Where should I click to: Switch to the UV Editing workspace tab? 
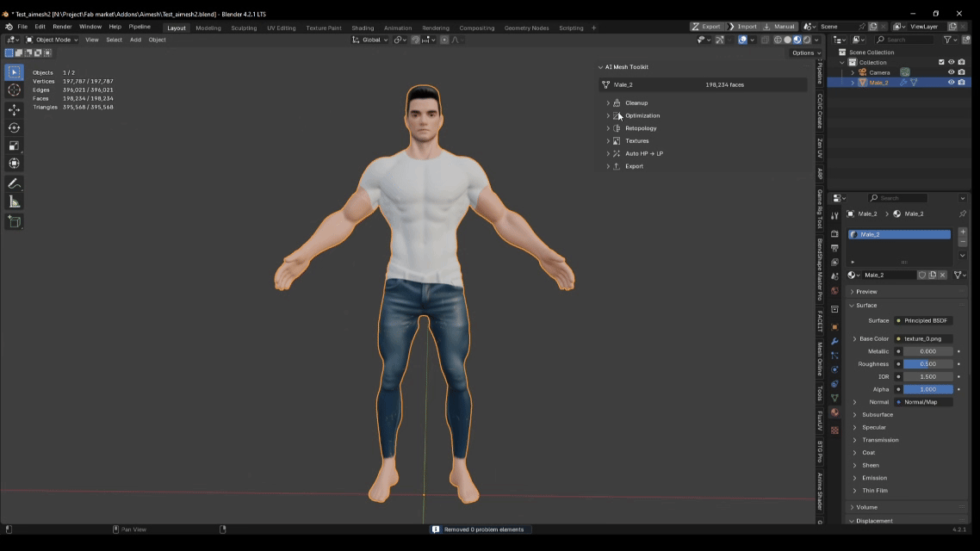pos(282,28)
